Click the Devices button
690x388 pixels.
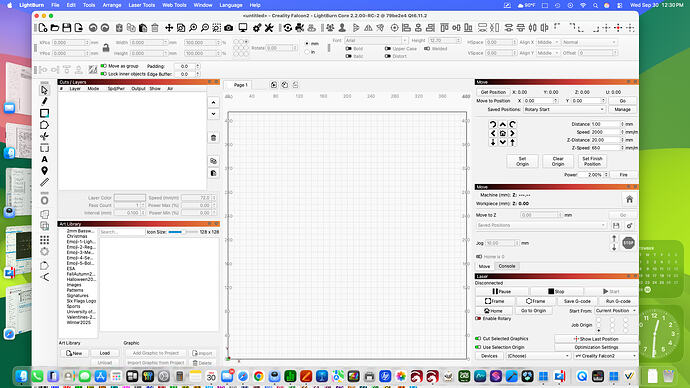coord(489,356)
